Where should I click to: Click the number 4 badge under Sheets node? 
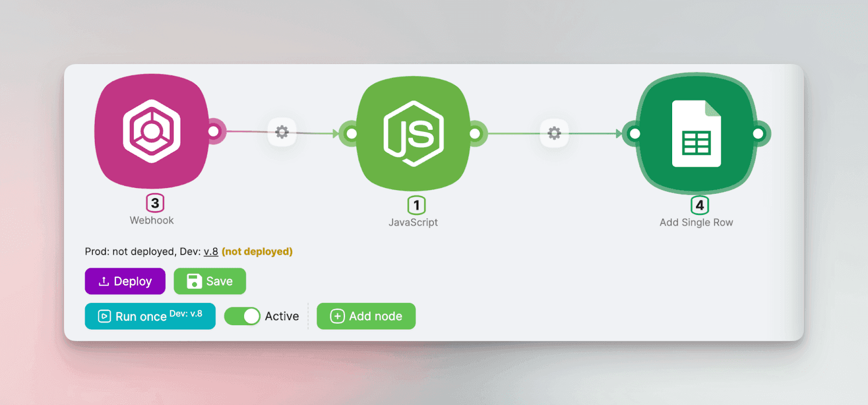[699, 205]
